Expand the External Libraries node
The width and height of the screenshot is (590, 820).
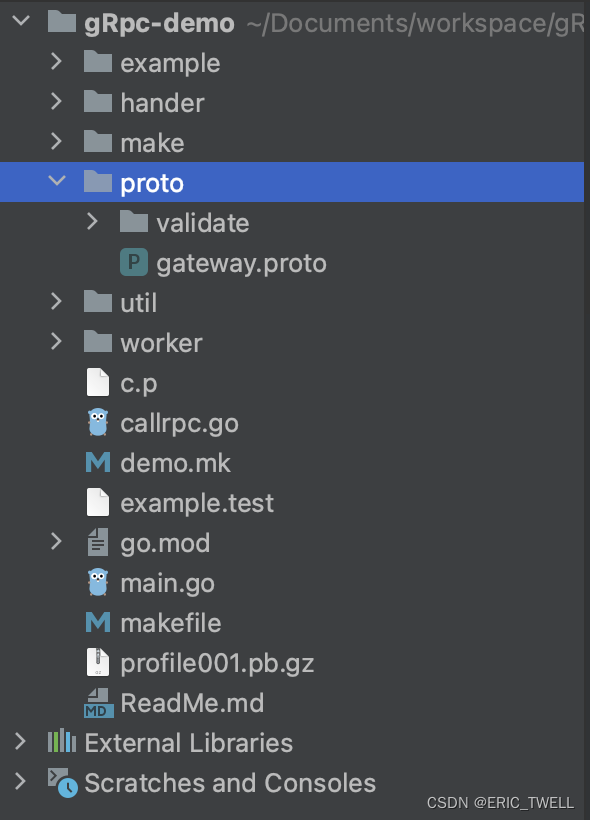point(20,742)
